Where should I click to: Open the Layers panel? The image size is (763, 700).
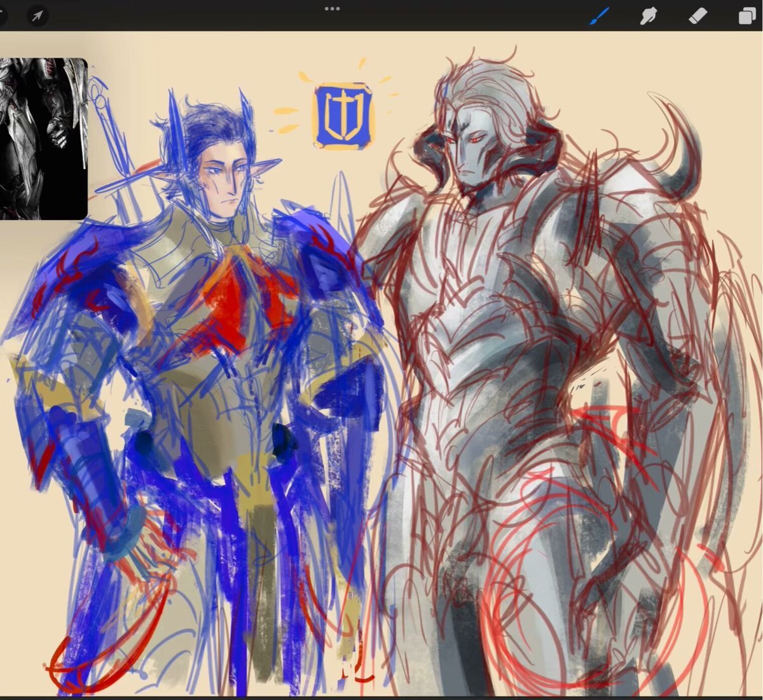[747, 15]
